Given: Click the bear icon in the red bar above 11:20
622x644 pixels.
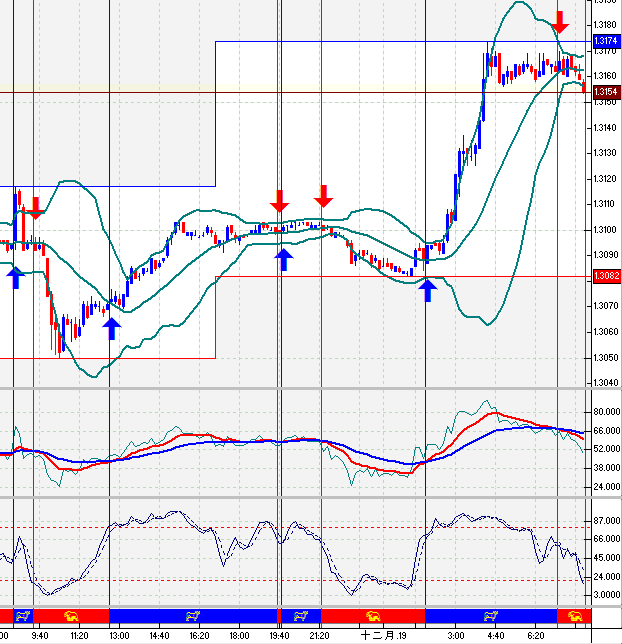Looking at the screenshot, I should [71, 616].
